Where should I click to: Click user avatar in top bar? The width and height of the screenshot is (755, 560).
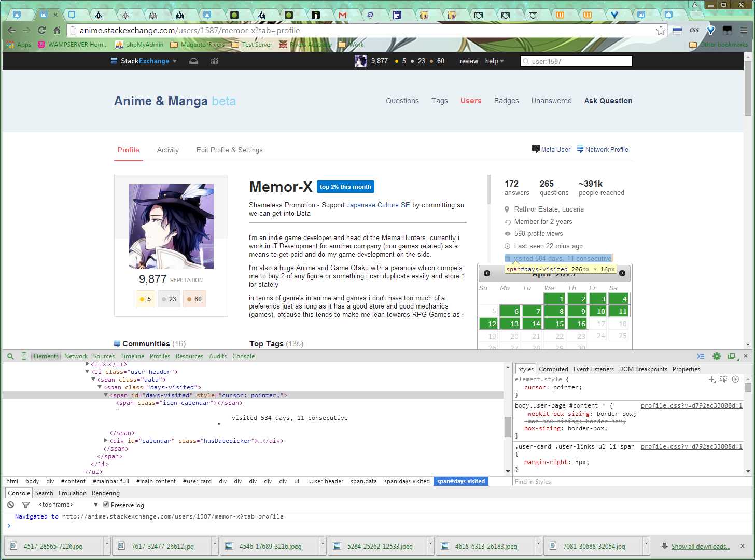click(361, 61)
